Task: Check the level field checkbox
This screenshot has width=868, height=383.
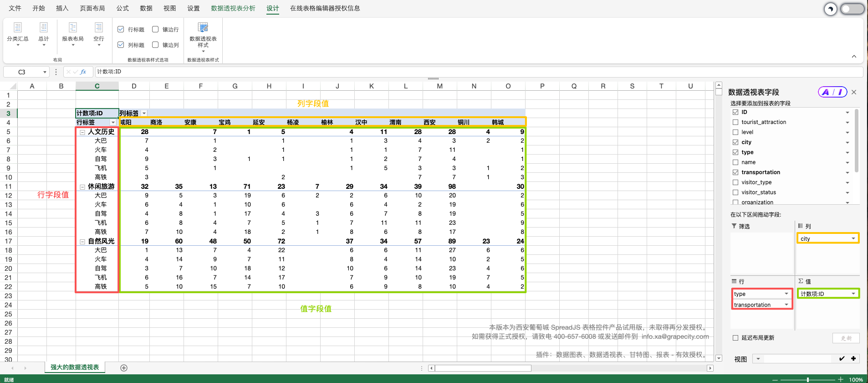Action: [735, 132]
